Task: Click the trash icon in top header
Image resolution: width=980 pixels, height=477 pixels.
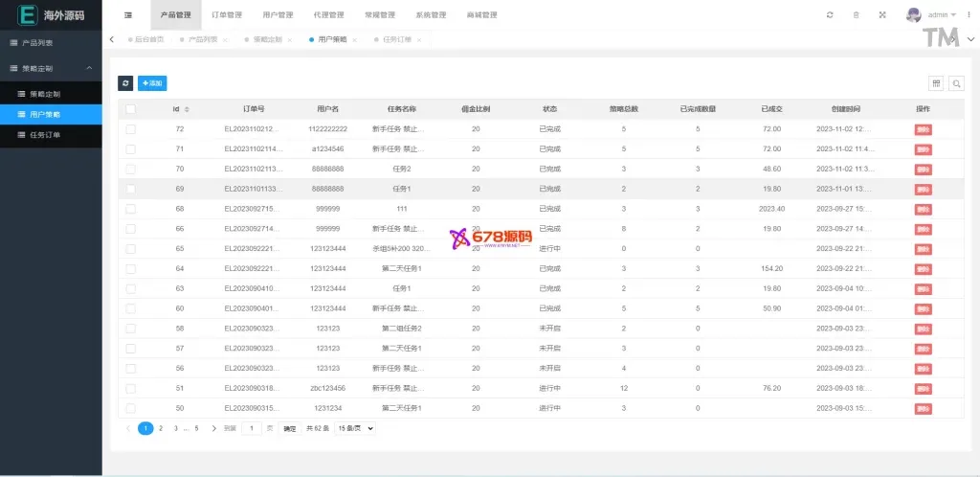Action: (x=856, y=15)
